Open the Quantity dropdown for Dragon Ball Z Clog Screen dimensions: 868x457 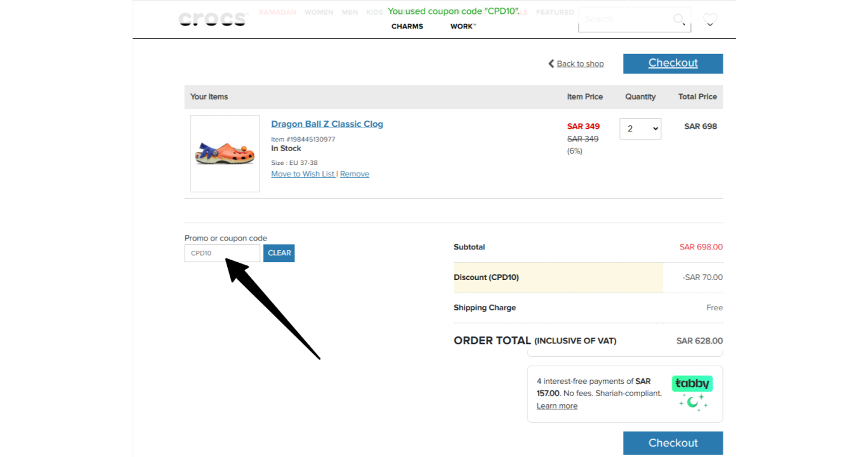pyautogui.click(x=640, y=128)
